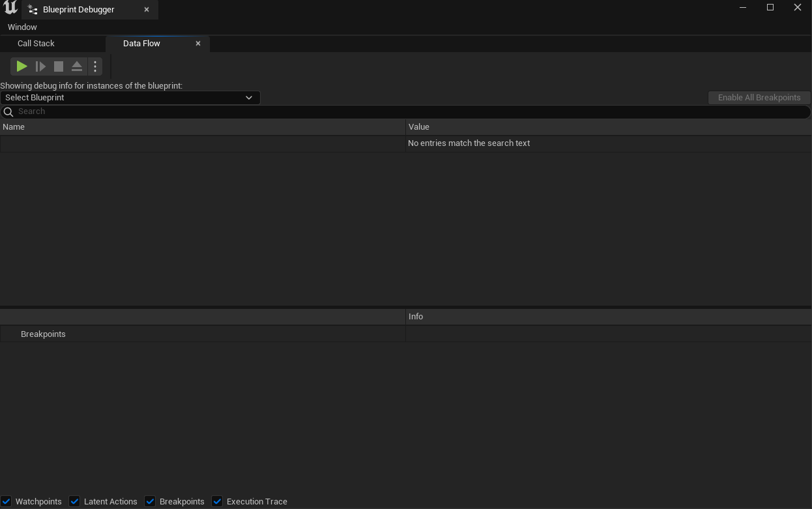Select the Frame Skip step icon

[40, 66]
